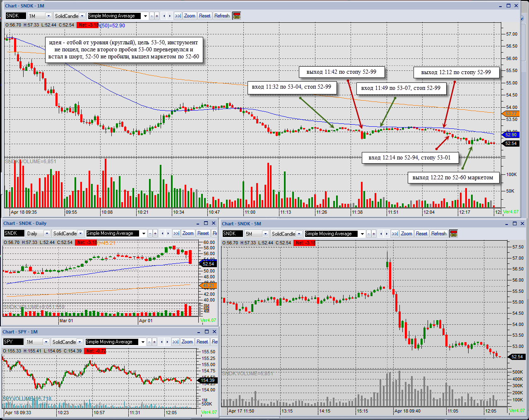Click Zoom in the SNDK 1M chart toolbar
Viewport: 529px width, 420px height.
[x=190, y=16]
